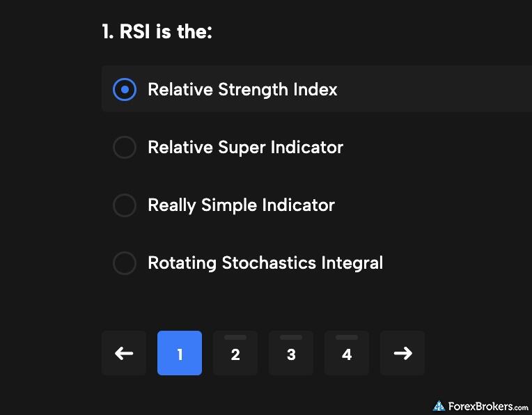This screenshot has width=532, height=415.
Task: Advance to next question with right arrow
Action: 402,353
